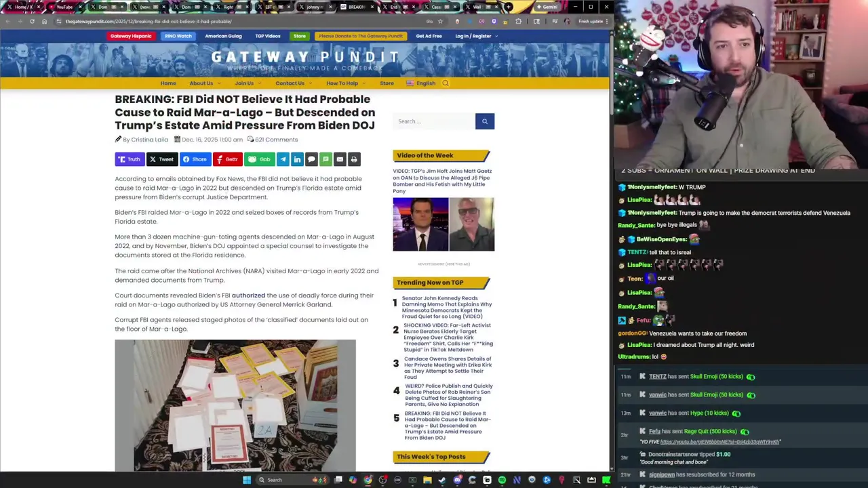This screenshot has height=488, width=868.
Task: Click the green SMS share icon
Action: (x=325, y=159)
